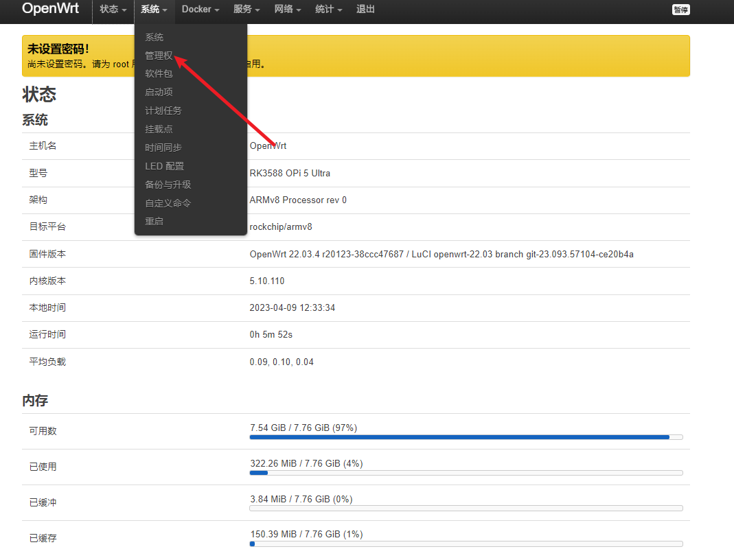Click firmware version OpenWrt 22.03.4 text
The width and height of the screenshot is (734, 560).
(x=441, y=254)
